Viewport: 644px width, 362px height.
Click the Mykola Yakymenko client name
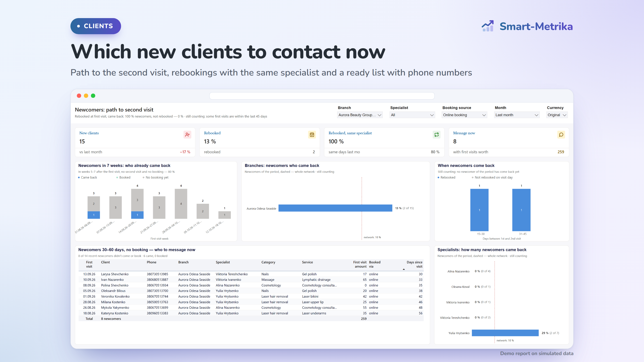(115, 307)
